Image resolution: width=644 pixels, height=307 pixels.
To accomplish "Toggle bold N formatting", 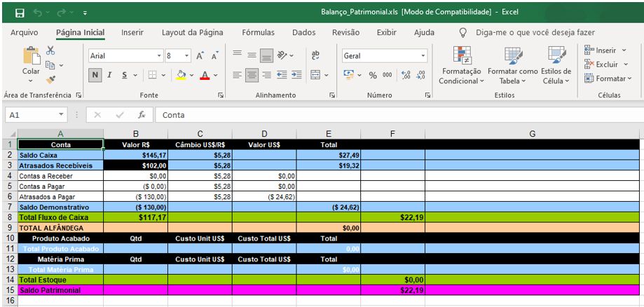I will pos(95,75).
